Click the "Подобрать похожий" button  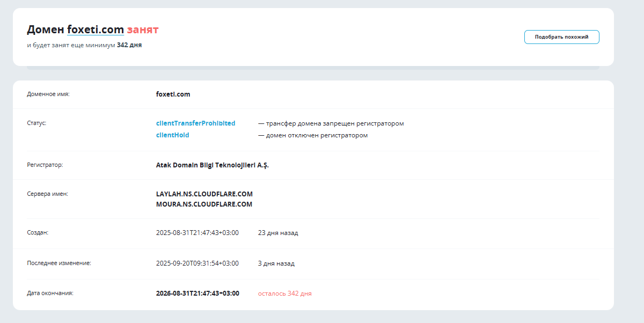point(561,37)
